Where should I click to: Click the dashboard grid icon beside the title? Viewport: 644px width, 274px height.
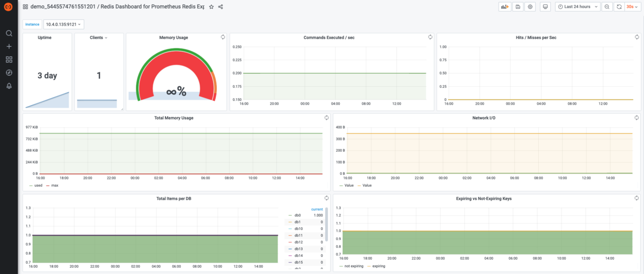pos(25,7)
